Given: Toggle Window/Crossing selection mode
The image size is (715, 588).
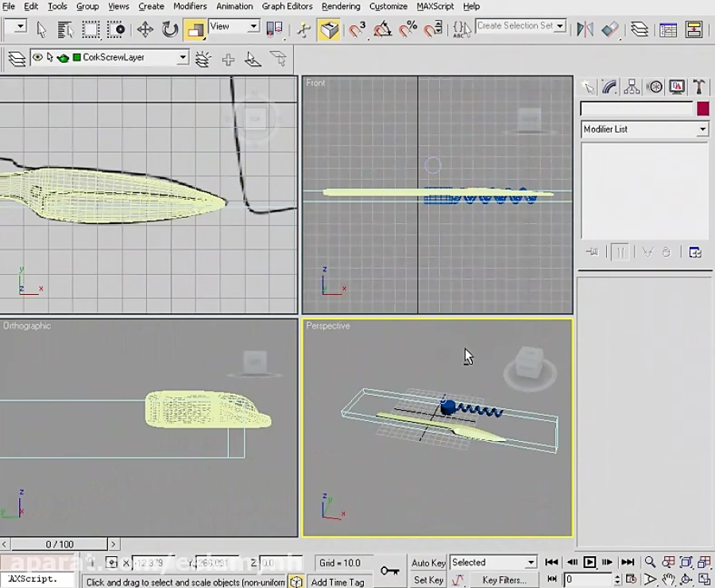Looking at the screenshot, I should point(115,30).
